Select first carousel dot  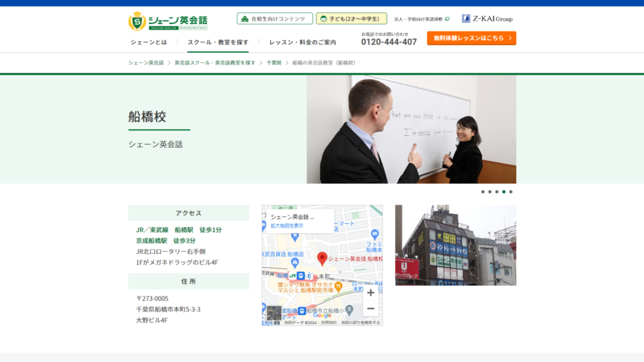(x=483, y=192)
